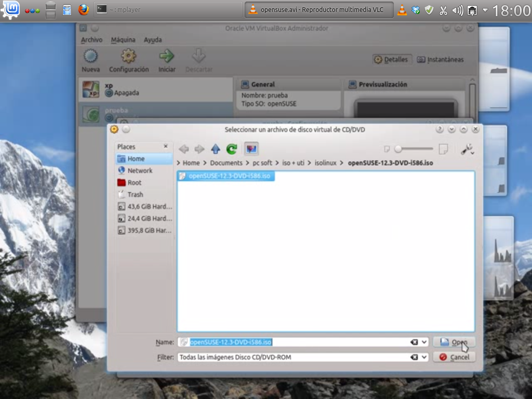
Task: Go back in file dialog history
Action: point(184,149)
